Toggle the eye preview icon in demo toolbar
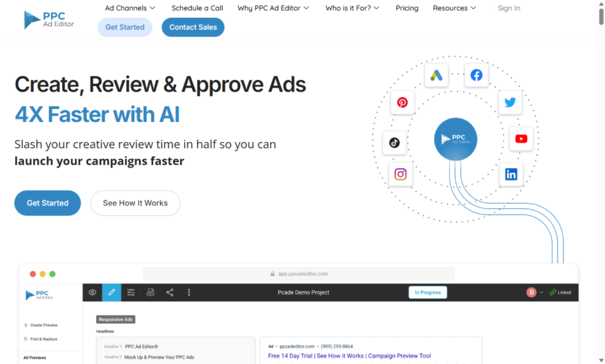 click(92, 292)
